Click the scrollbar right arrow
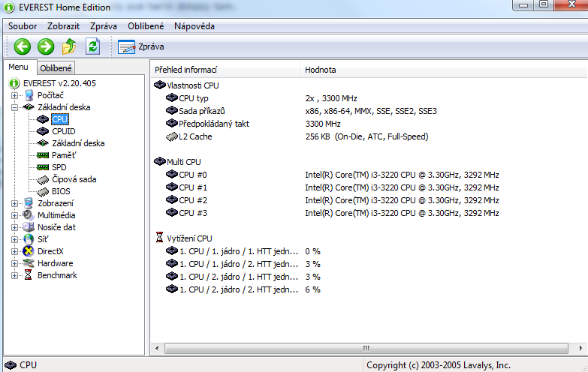Image resolution: width=588 pixels, height=372 pixels. click(x=581, y=349)
